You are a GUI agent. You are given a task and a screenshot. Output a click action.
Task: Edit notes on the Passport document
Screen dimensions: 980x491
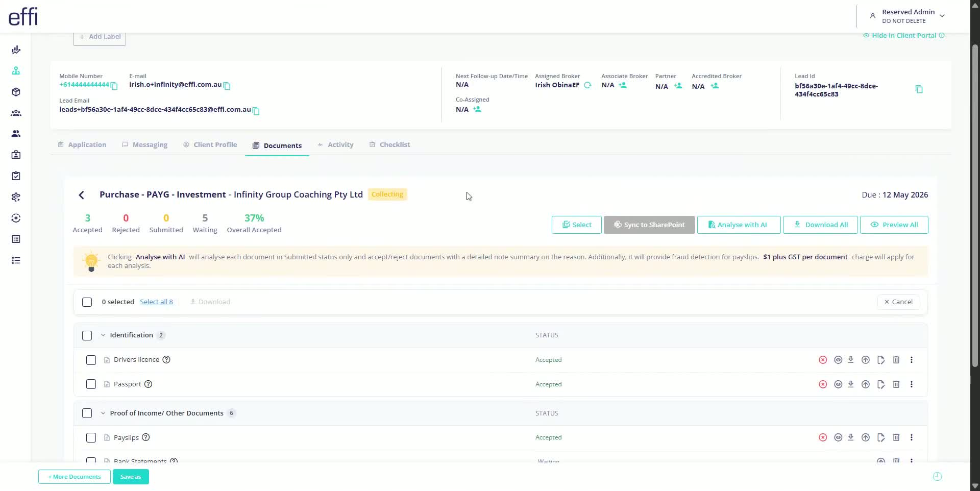click(881, 384)
